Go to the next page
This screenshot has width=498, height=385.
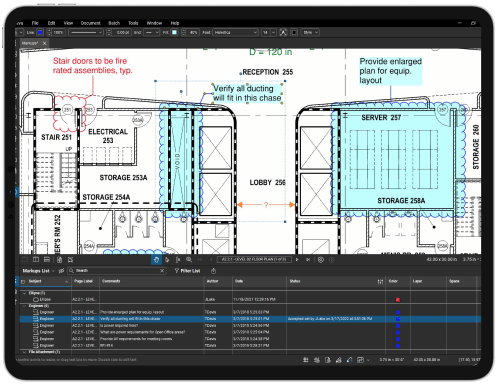coord(297,259)
